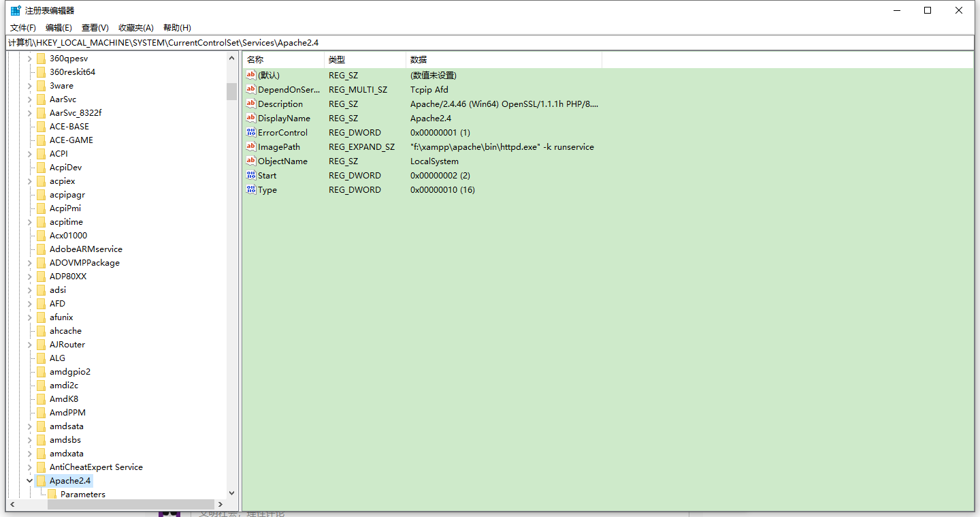The image size is (980, 517).
Task: Expand the Apache2.4 tree node
Action: point(29,480)
